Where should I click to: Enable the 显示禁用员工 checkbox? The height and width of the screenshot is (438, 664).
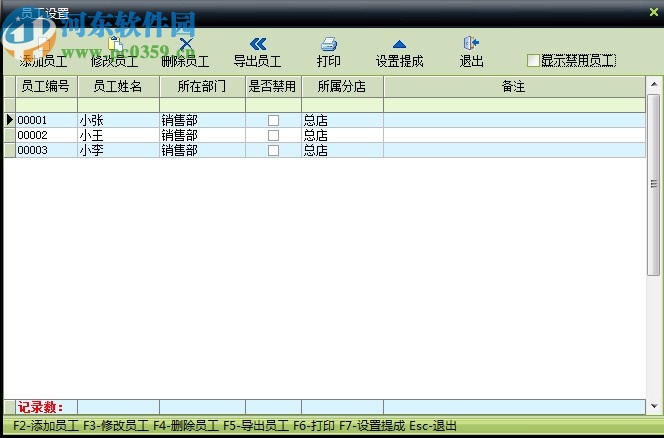click(x=533, y=61)
